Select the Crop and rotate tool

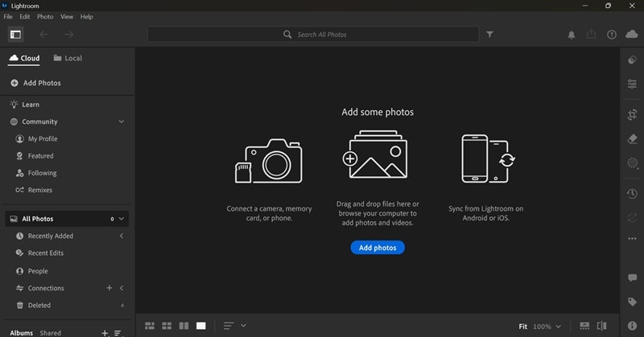pyautogui.click(x=633, y=114)
